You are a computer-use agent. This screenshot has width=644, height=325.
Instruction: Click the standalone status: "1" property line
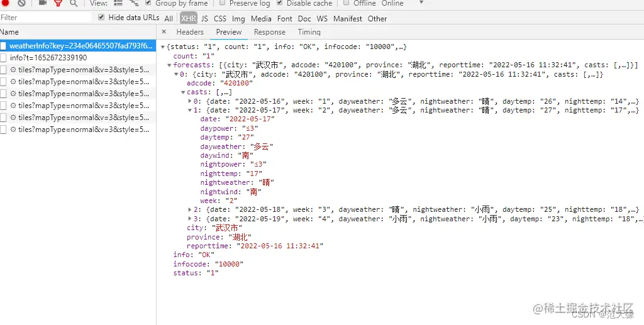[196, 272]
